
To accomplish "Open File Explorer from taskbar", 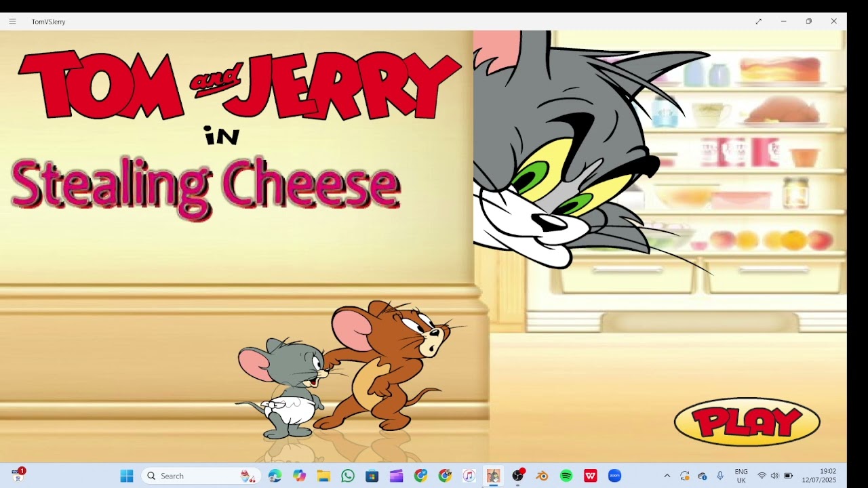I will coord(323,476).
